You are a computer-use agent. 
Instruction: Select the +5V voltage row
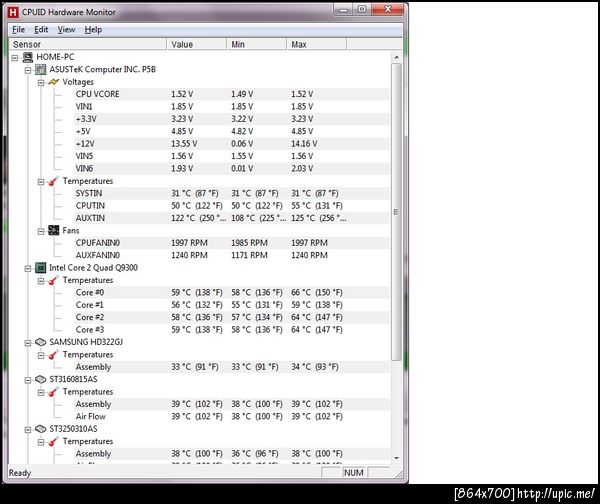(232, 131)
